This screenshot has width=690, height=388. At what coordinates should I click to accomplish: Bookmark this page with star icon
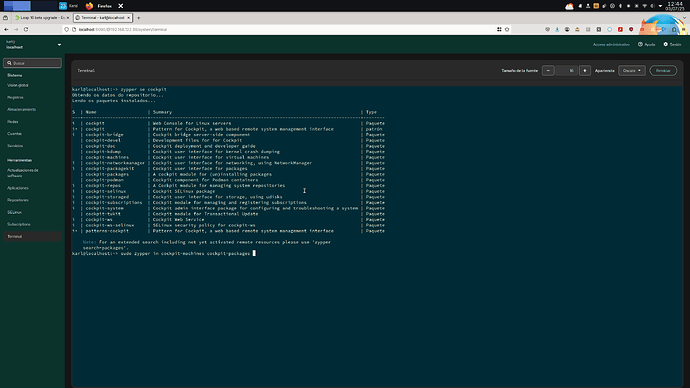507,29
